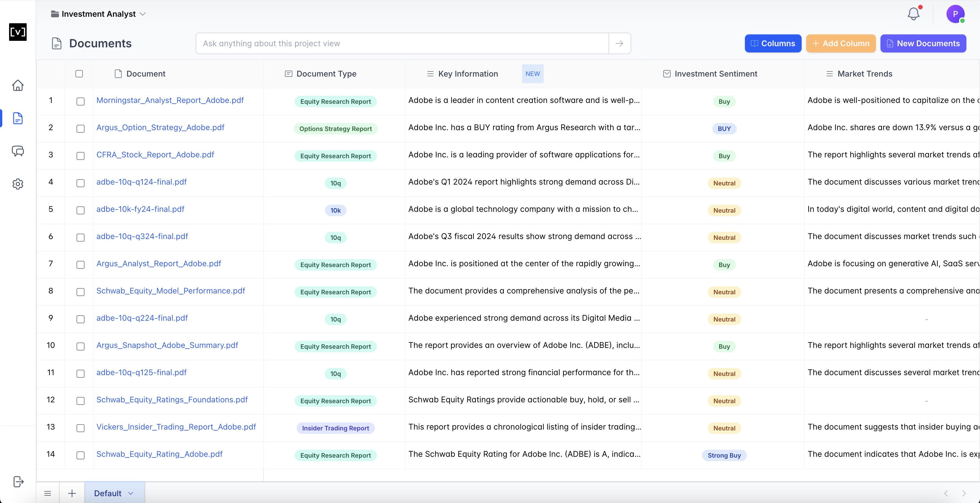Image resolution: width=980 pixels, height=503 pixels.
Task: Check the box for Morningstar_Analyst_Report_Adobe.pdf
Action: (80, 102)
